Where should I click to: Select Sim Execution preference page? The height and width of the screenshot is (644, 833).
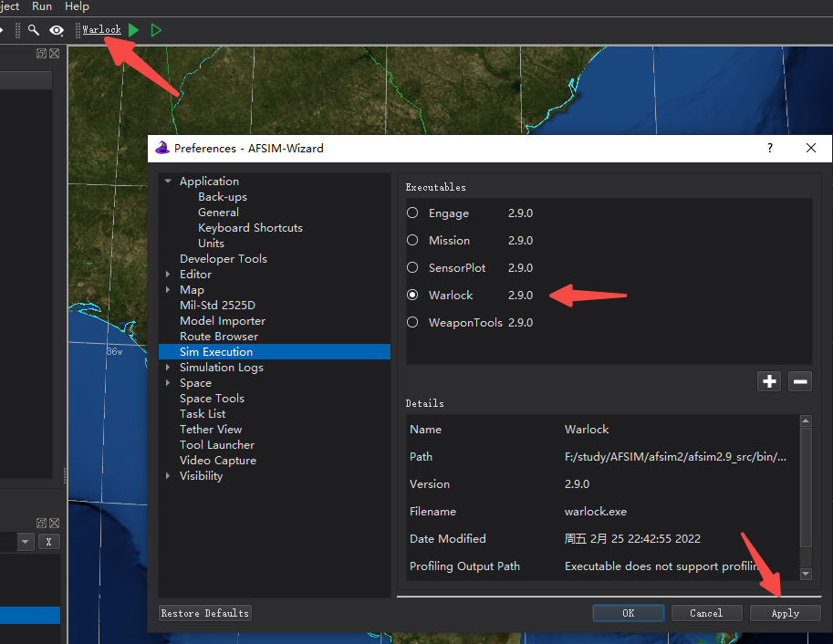(x=275, y=352)
